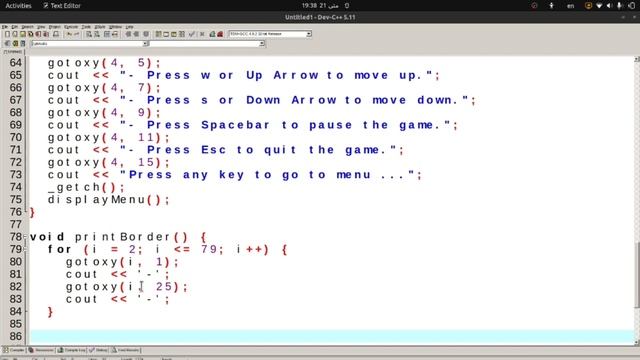Click the Debug checkmark toolbar icon
Screen dimensions: 640x360
pos(192,34)
